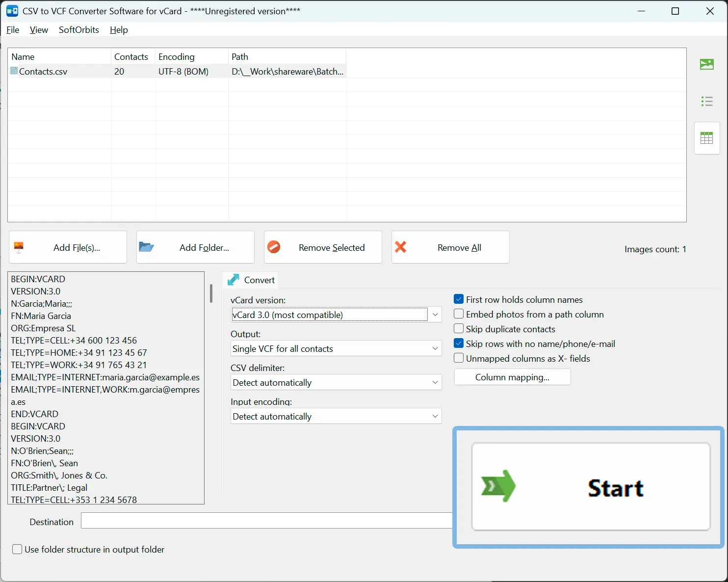Screen dimensions: 728x582
Task: Open the SoftOrbits menu
Action: coord(79,30)
